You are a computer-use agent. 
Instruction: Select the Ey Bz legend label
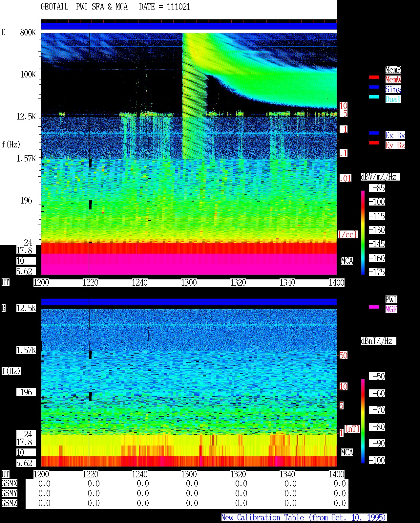click(x=395, y=145)
